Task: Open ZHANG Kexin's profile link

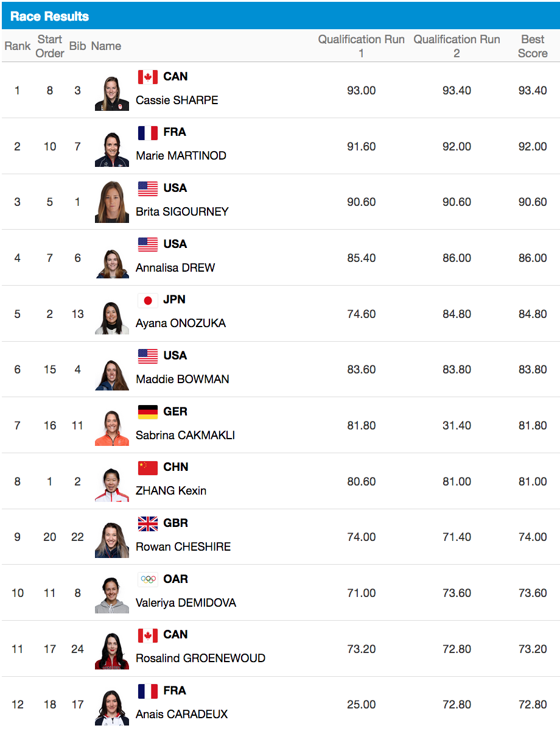Action: (x=171, y=490)
